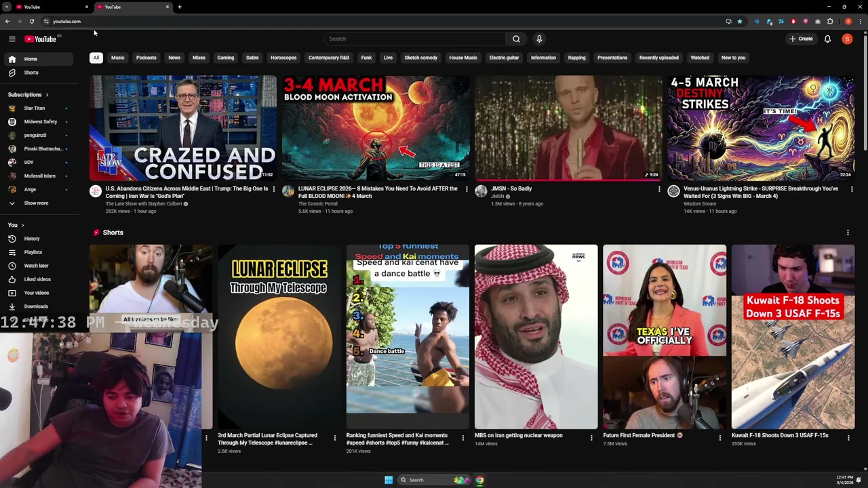Viewport: 868px width, 488px height.
Task: Open Downloads in the sidebar
Action: point(37,306)
